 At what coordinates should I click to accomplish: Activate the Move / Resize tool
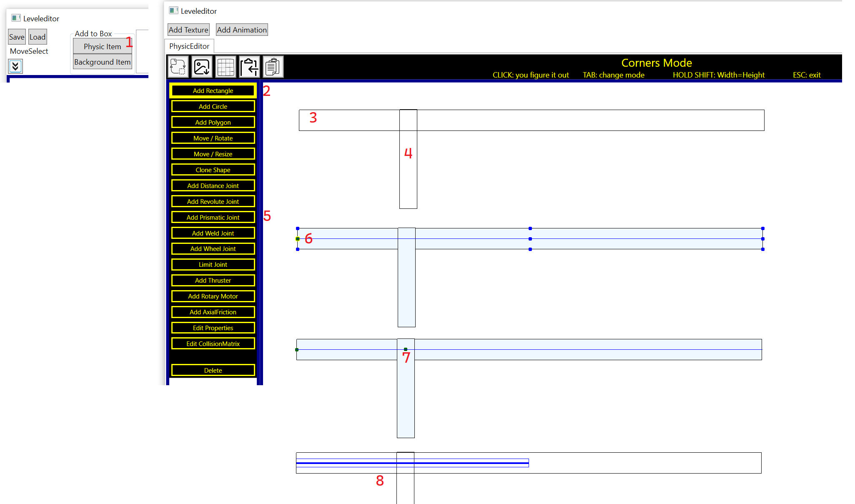tap(213, 154)
